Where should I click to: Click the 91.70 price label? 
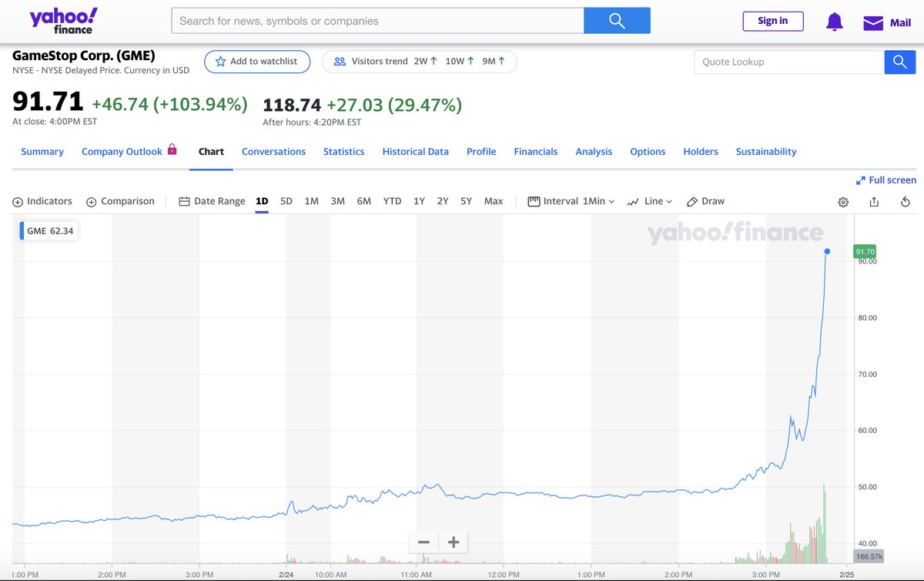(x=865, y=252)
